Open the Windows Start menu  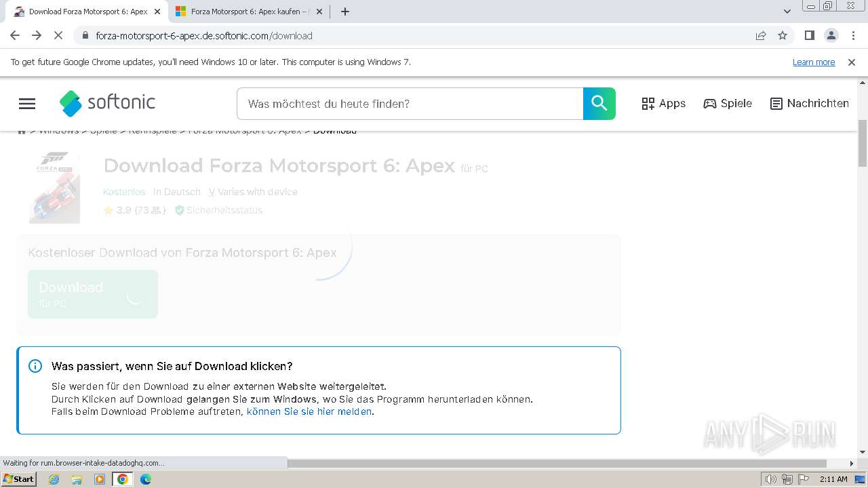pyautogui.click(x=19, y=479)
